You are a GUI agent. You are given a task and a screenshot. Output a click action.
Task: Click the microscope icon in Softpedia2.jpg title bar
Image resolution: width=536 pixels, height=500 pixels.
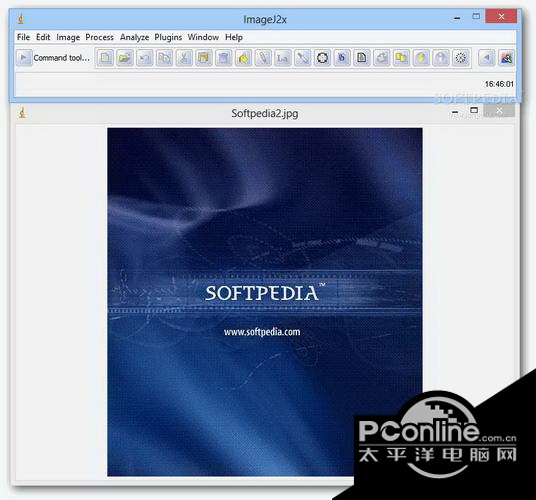coord(23,112)
